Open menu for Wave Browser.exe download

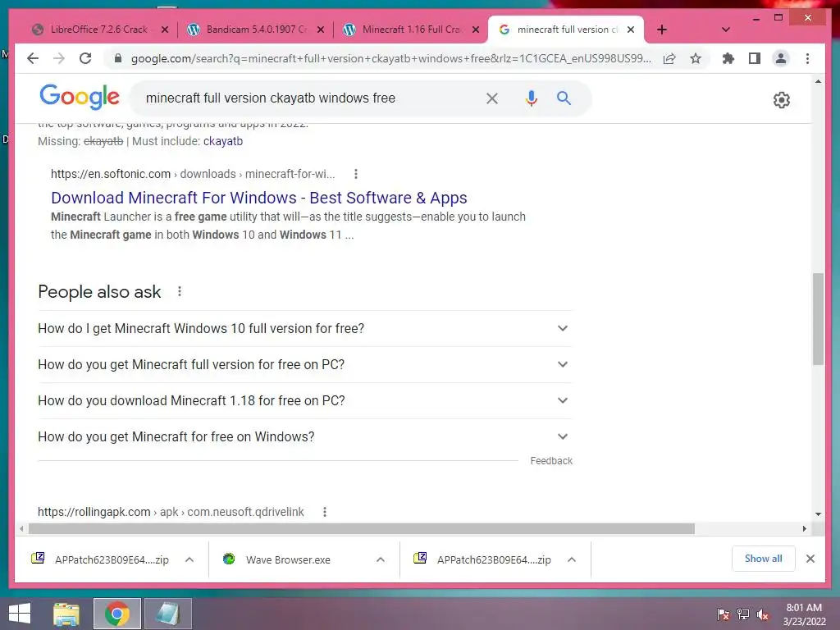pyautogui.click(x=381, y=559)
